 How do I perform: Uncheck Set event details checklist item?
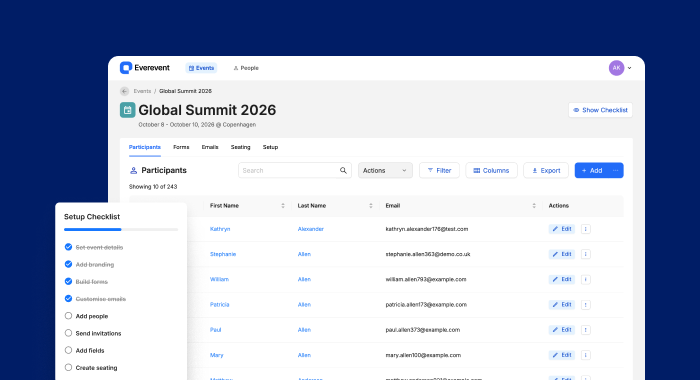tap(68, 247)
